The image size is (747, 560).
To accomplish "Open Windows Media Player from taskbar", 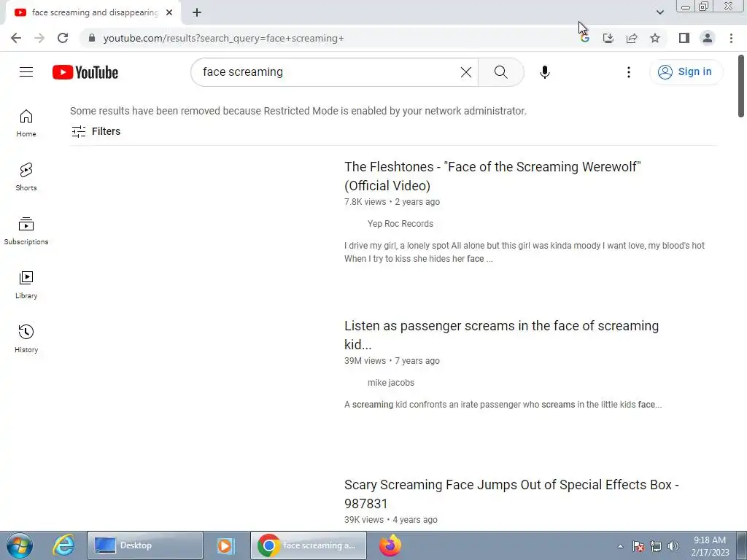I will 225,545.
